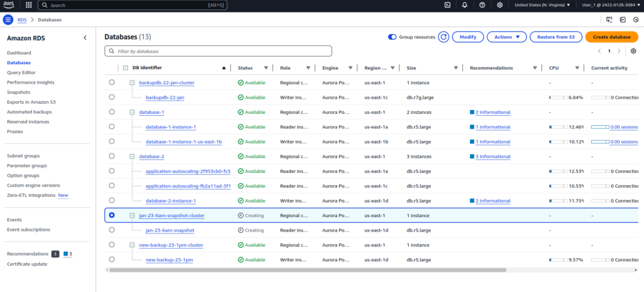
Task: Click the Create database button
Action: [x=611, y=37]
